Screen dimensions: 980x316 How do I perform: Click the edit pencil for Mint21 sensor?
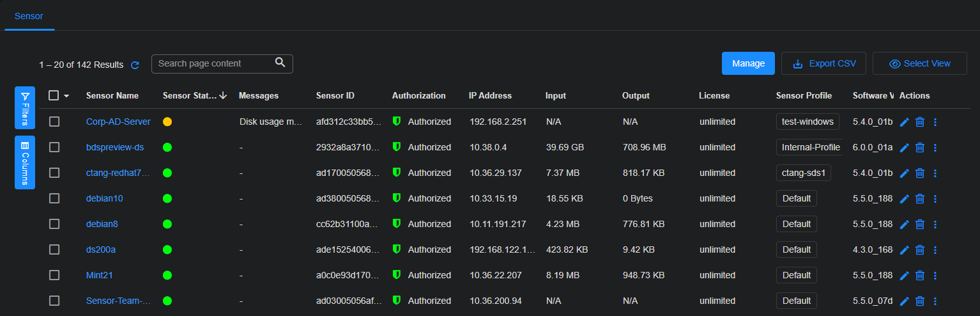coord(904,275)
